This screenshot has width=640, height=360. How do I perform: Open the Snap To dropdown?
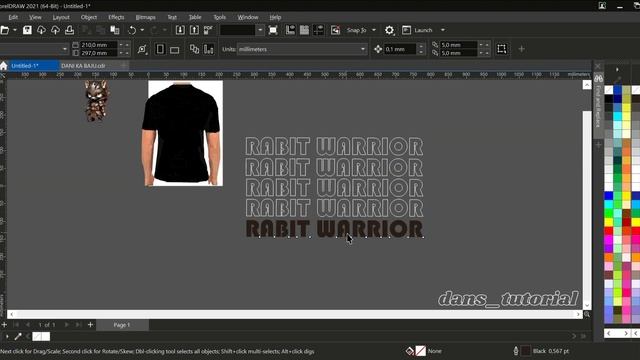pyautogui.click(x=374, y=30)
